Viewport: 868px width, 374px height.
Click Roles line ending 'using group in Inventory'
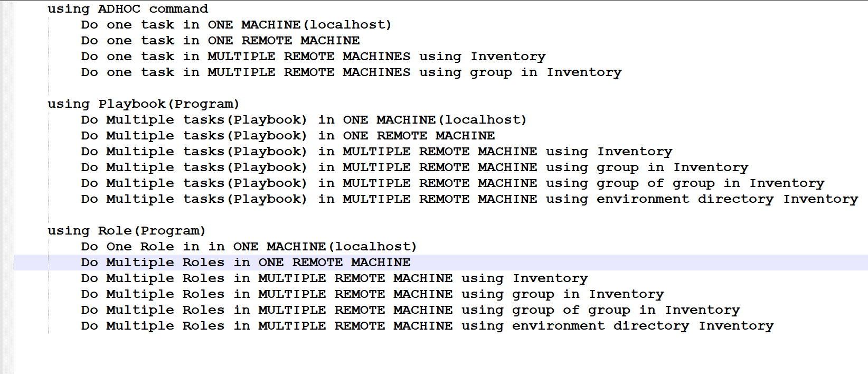(x=372, y=294)
